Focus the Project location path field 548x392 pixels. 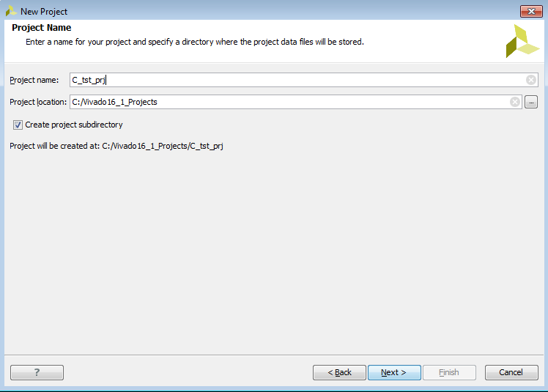pyautogui.click(x=286, y=102)
